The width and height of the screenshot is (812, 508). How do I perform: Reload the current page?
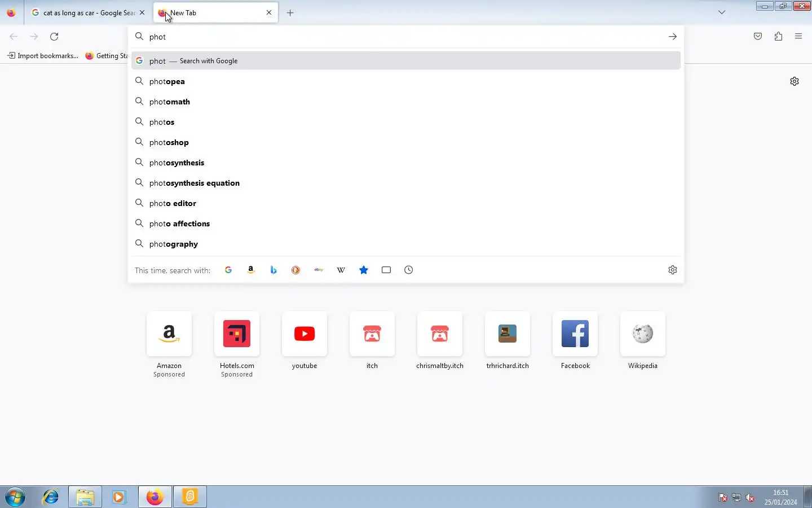click(x=54, y=37)
